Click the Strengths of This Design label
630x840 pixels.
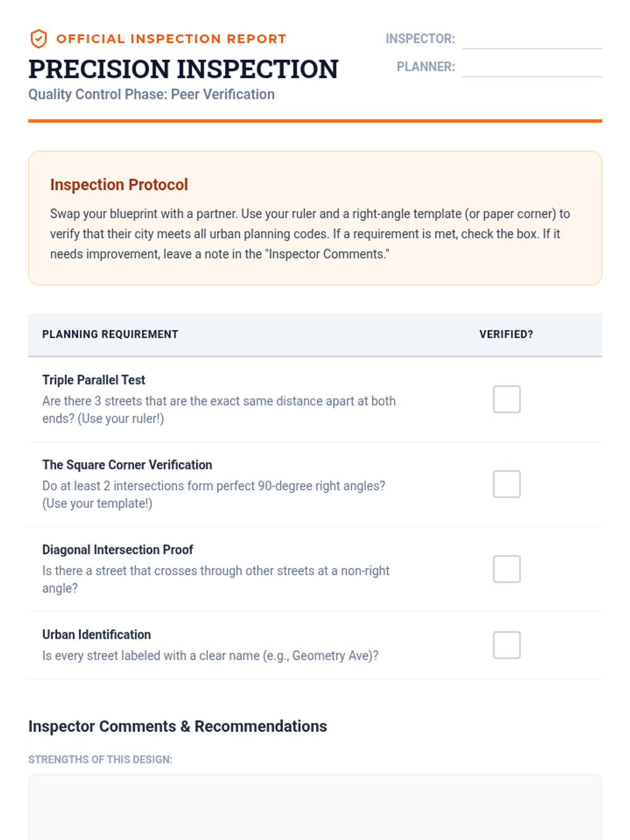pos(100,760)
